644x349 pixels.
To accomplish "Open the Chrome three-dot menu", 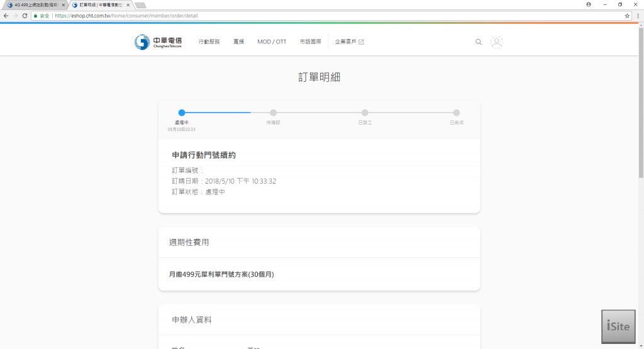I will point(638,16).
